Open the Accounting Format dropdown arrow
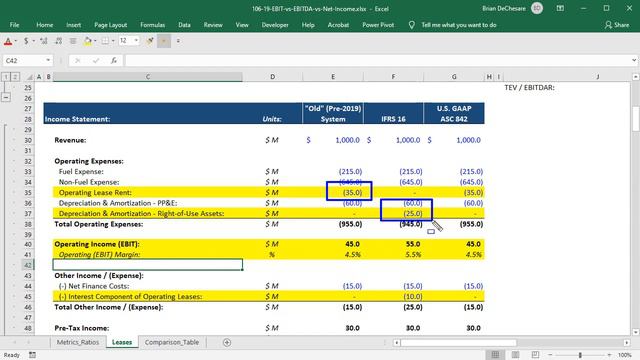Screen dimensions: 640x360 click(x=33, y=41)
